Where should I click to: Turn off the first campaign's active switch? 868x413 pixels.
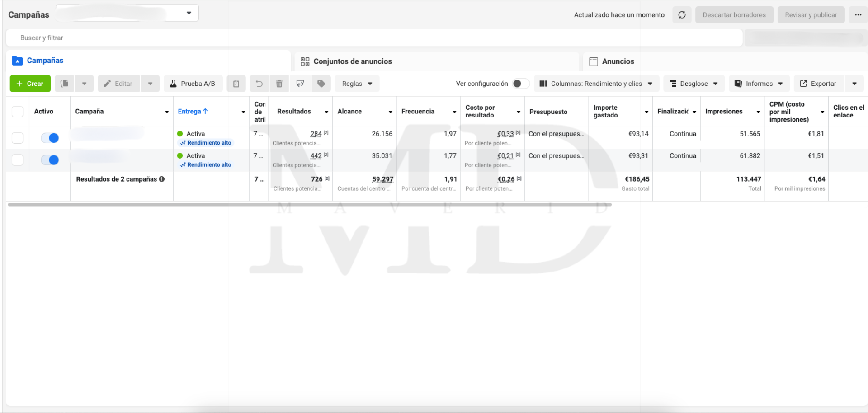click(50, 138)
